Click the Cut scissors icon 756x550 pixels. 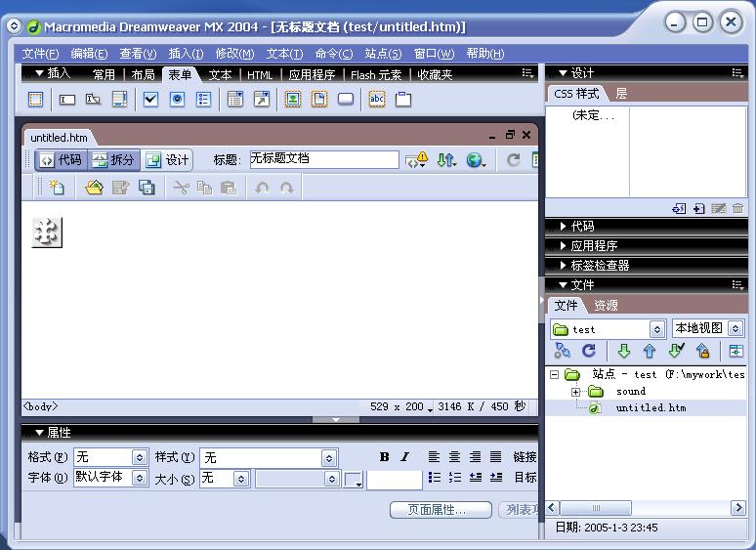point(181,188)
